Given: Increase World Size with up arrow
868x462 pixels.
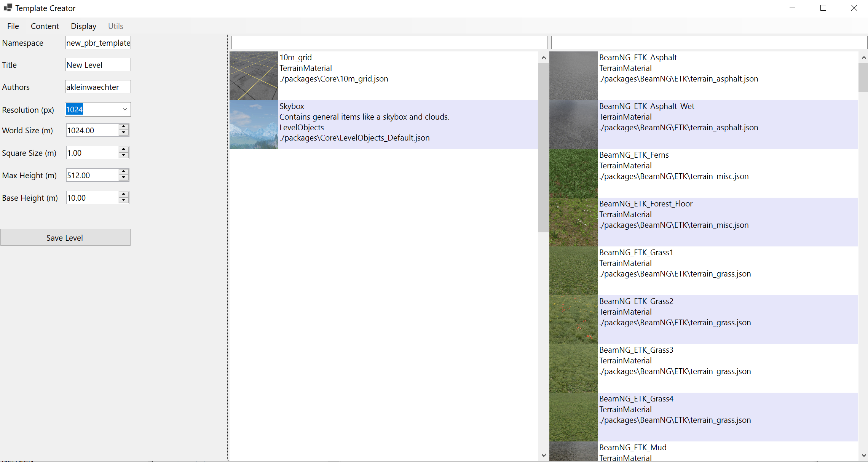Looking at the screenshot, I should [x=123, y=127].
